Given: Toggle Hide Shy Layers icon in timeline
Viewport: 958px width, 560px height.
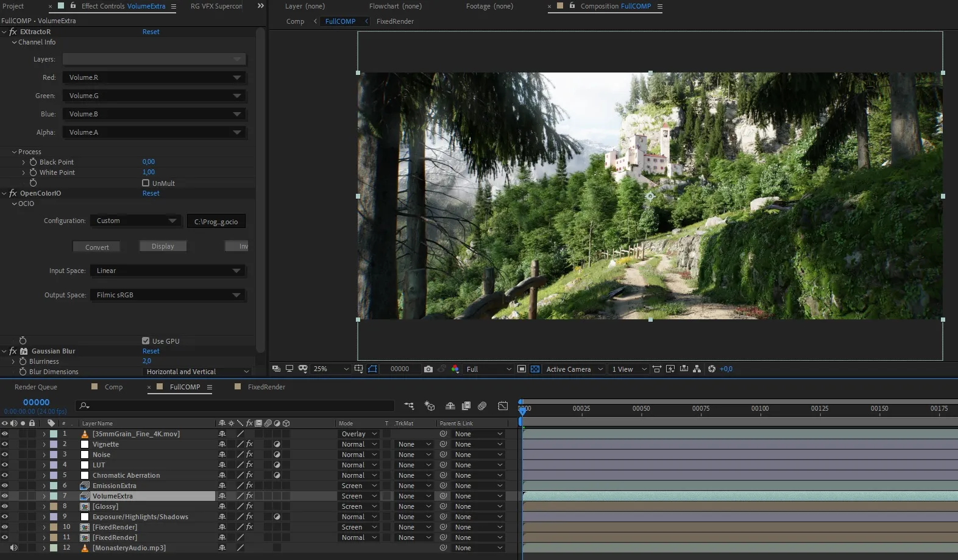Looking at the screenshot, I should coord(450,406).
